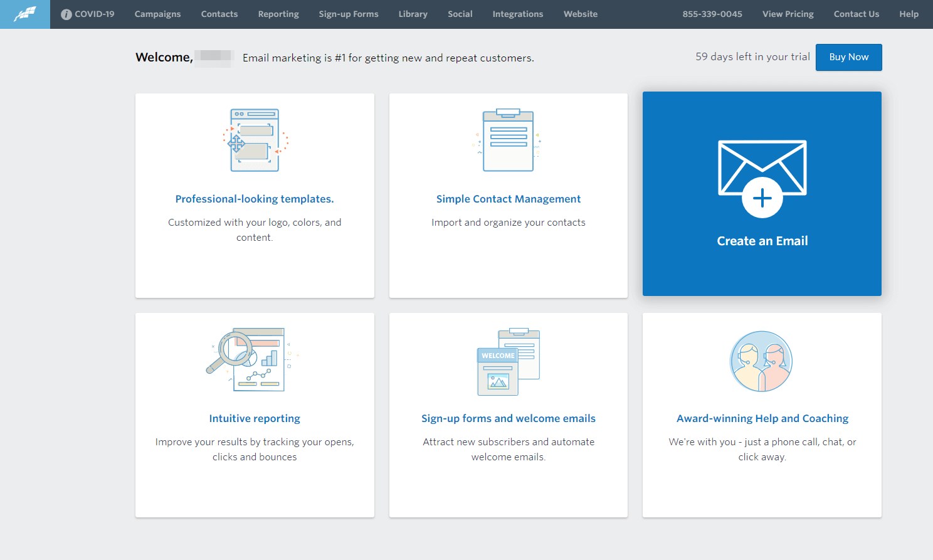Open the Library menu
This screenshot has width=933, height=560.
(413, 14)
